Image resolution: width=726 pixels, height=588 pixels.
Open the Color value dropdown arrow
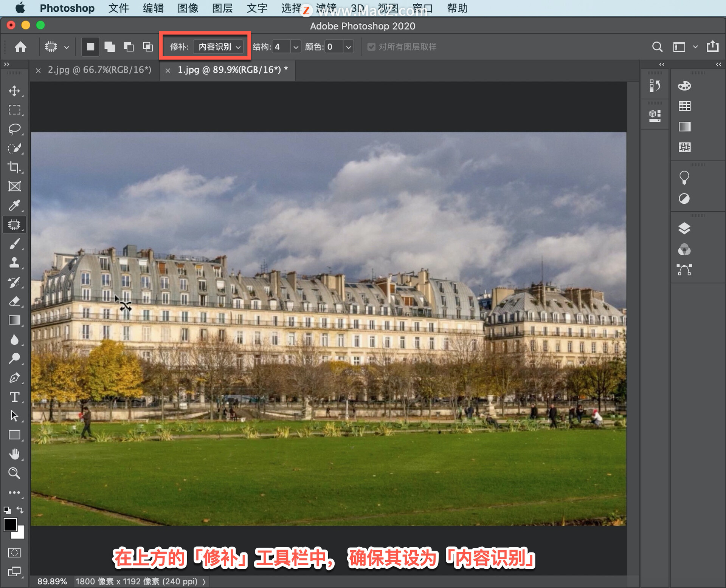coord(348,47)
